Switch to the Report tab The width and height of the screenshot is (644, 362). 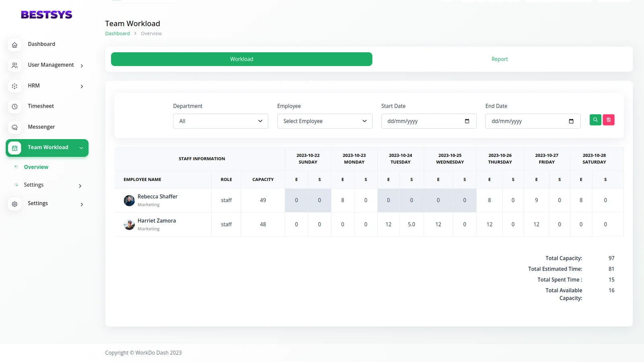click(500, 59)
